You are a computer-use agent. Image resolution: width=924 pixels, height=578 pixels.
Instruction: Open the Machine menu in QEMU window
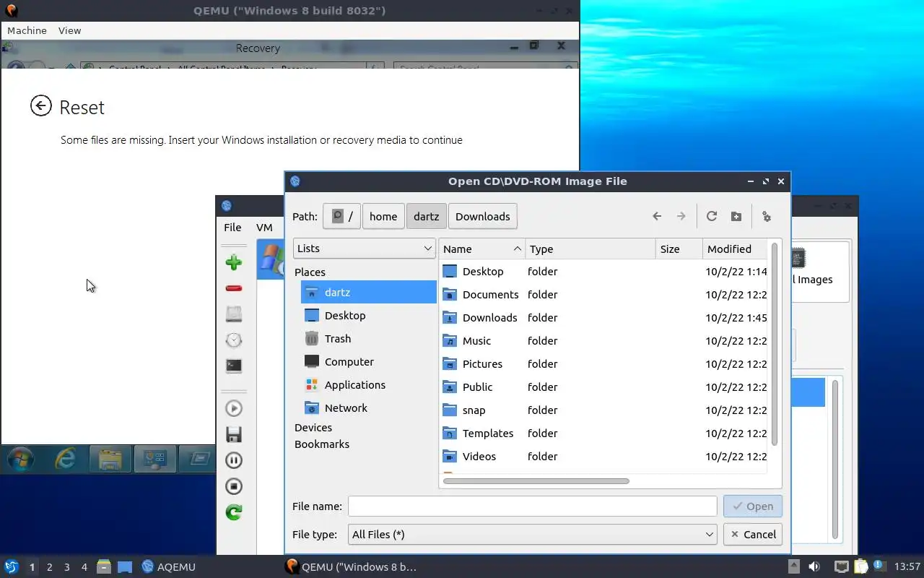click(27, 30)
